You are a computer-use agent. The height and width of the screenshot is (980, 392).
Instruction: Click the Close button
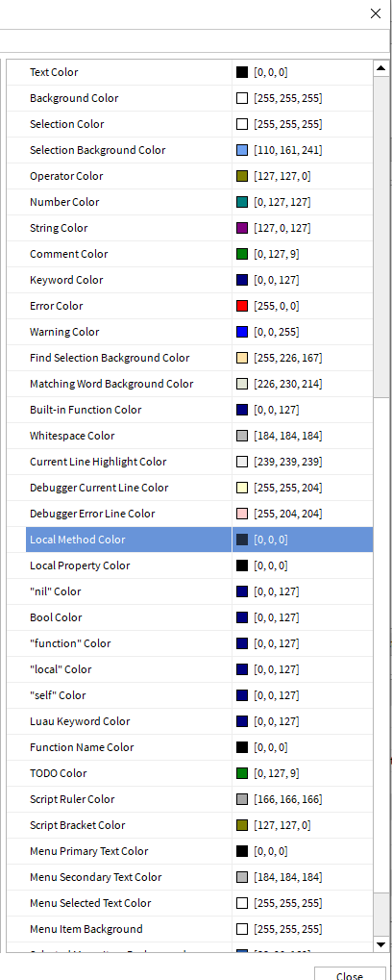click(x=350, y=975)
